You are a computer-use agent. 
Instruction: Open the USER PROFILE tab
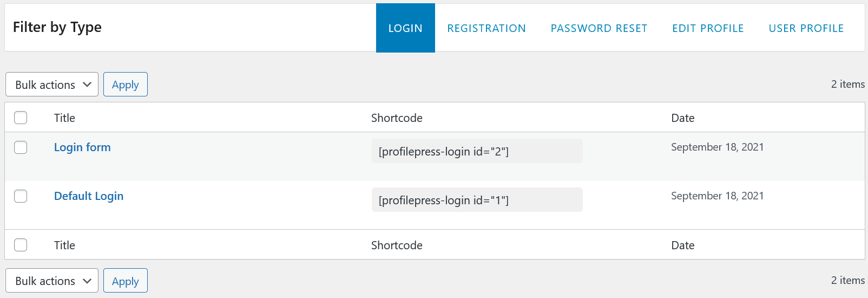[806, 28]
